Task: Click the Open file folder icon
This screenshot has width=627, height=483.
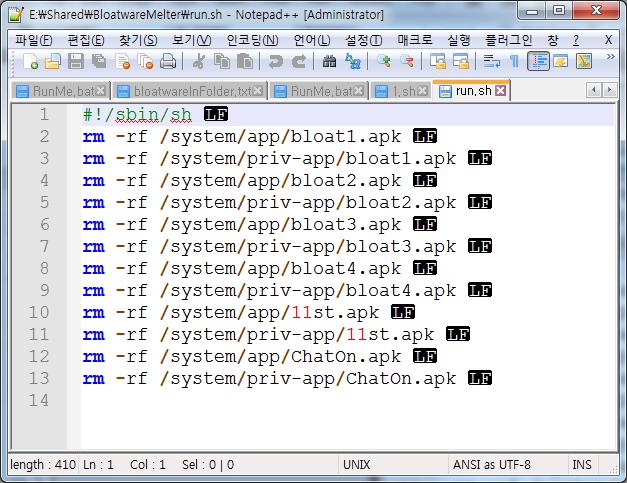Action: coord(53,62)
